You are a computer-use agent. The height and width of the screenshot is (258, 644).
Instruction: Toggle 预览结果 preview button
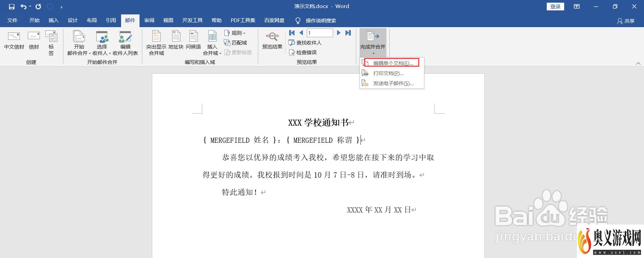272,41
